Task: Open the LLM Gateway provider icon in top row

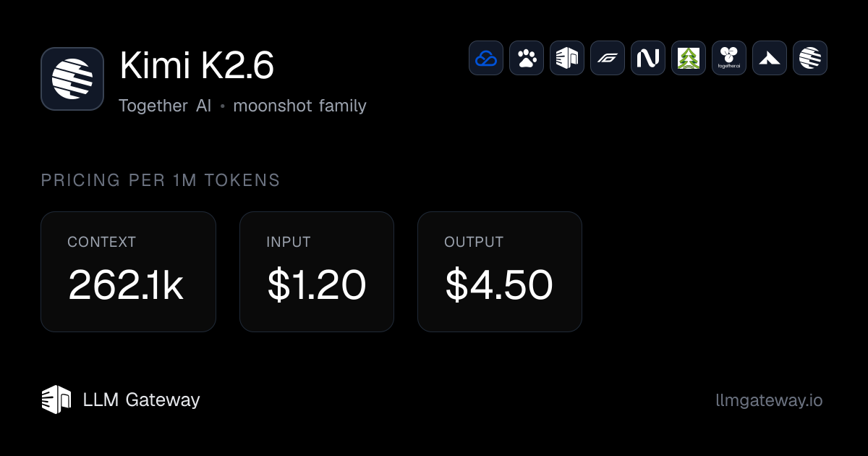Action: click(x=567, y=58)
